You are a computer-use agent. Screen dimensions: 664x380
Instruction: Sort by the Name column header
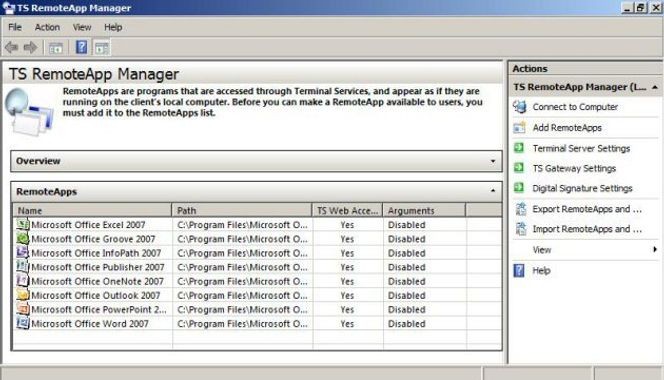click(92, 211)
